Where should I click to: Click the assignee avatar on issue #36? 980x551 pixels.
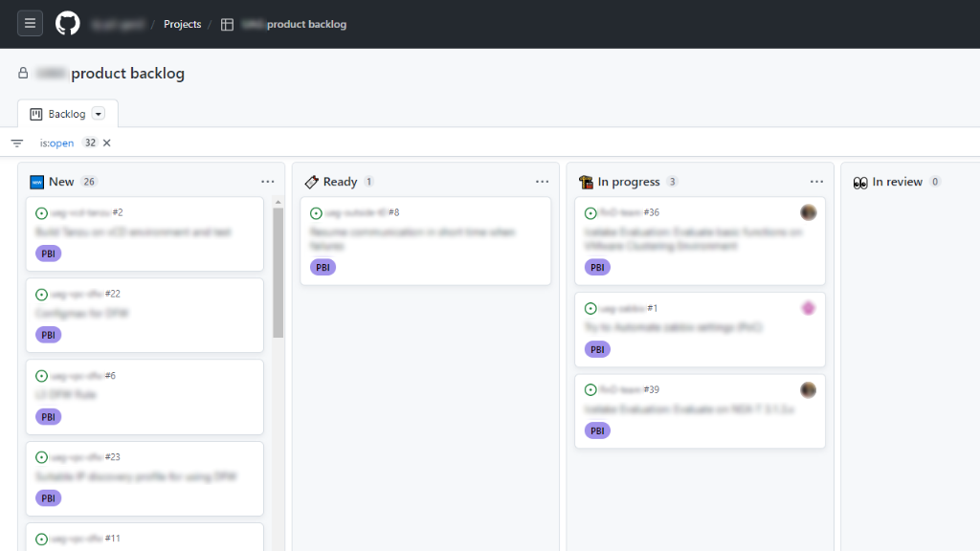coord(808,212)
